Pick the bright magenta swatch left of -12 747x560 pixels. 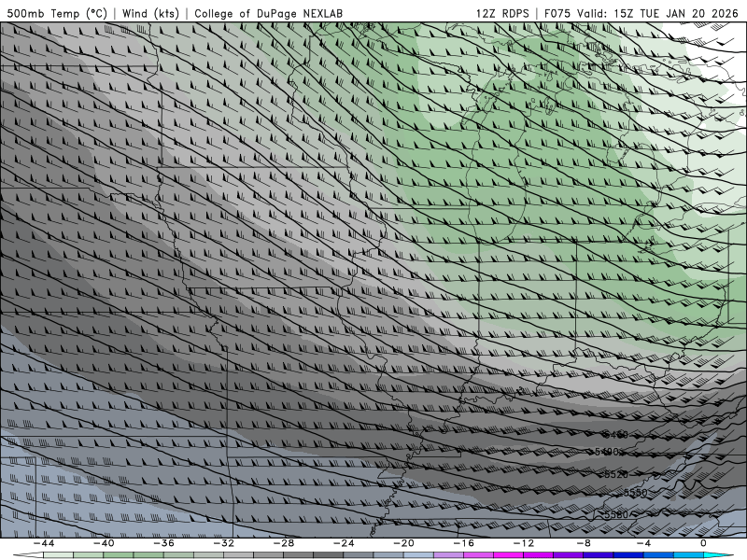click(x=508, y=555)
